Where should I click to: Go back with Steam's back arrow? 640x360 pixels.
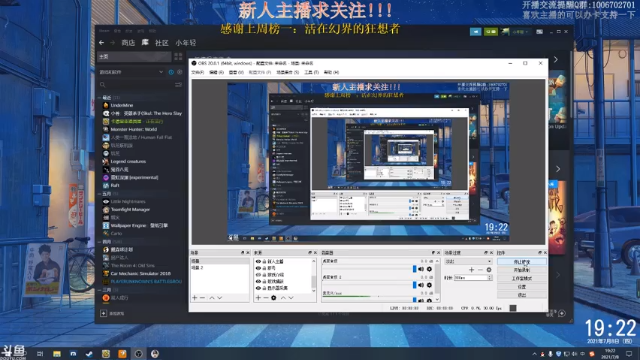pyautogui.click(x=101, y=43)
